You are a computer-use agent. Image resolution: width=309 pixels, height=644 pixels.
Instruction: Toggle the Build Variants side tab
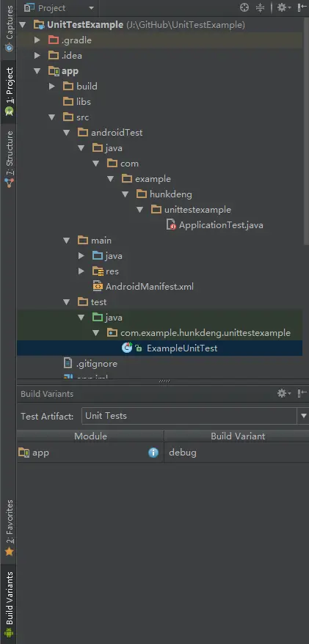8,604
